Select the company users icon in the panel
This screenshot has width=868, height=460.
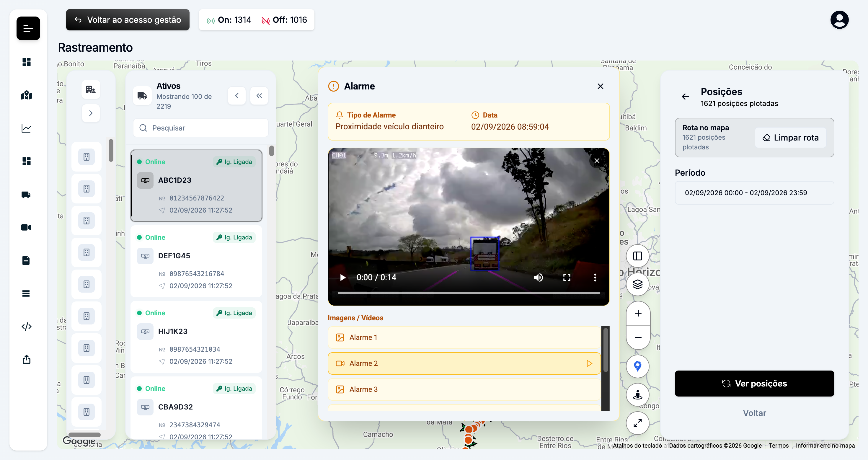pyautogui.click(x=91, y=89)
